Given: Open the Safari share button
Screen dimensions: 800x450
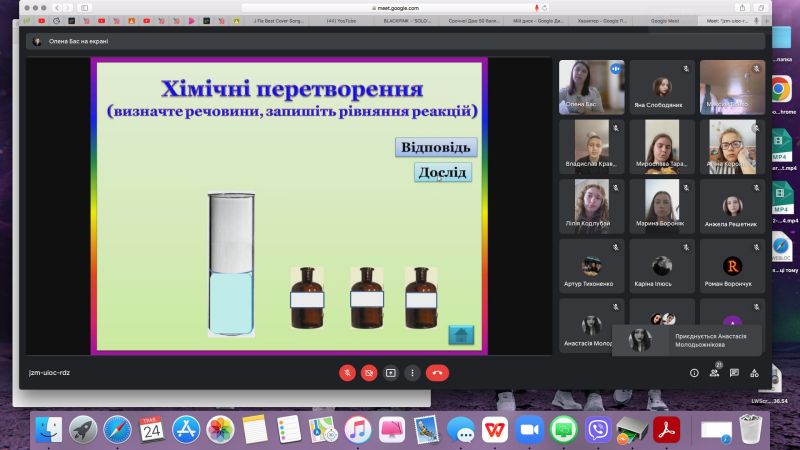Looking at the screenshot, I should 742,8.
